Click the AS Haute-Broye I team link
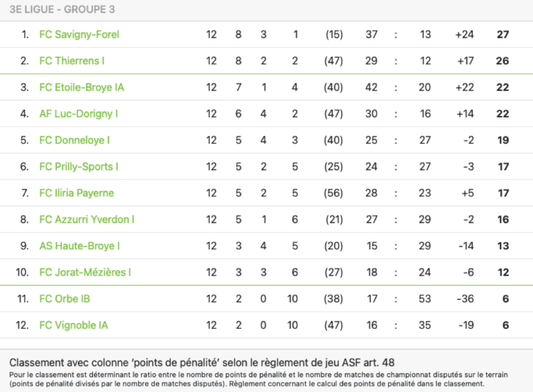533x392 pixels. click(x=80, y=246)
